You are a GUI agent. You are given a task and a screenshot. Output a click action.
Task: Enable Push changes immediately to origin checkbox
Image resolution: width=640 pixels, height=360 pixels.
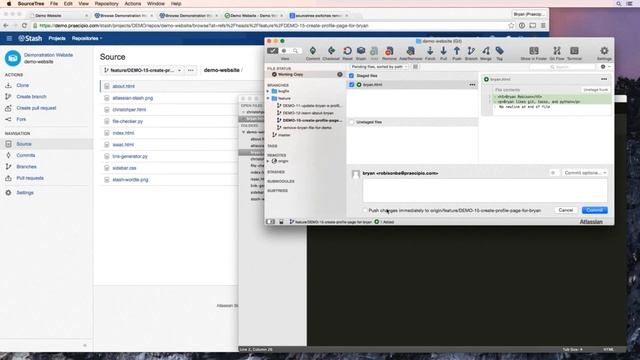pyautogui.click(x=365, y=211)
